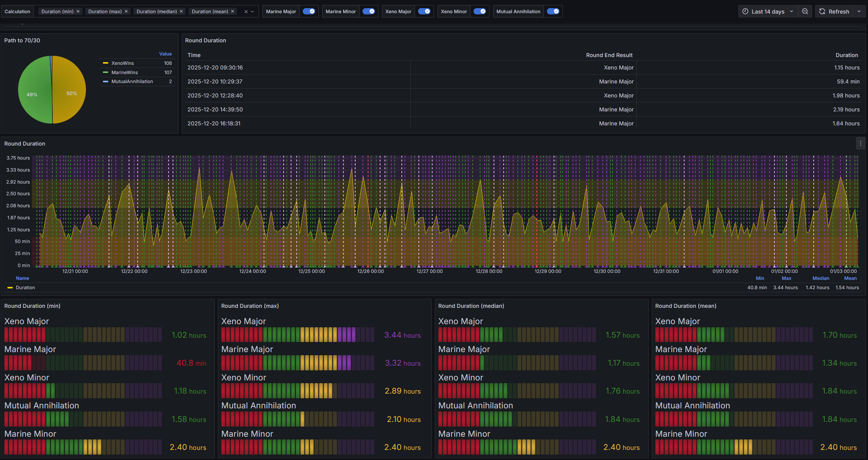Open the Last 14 days time range picker
The image size is (868, 460).
click(x=768, y=12)
